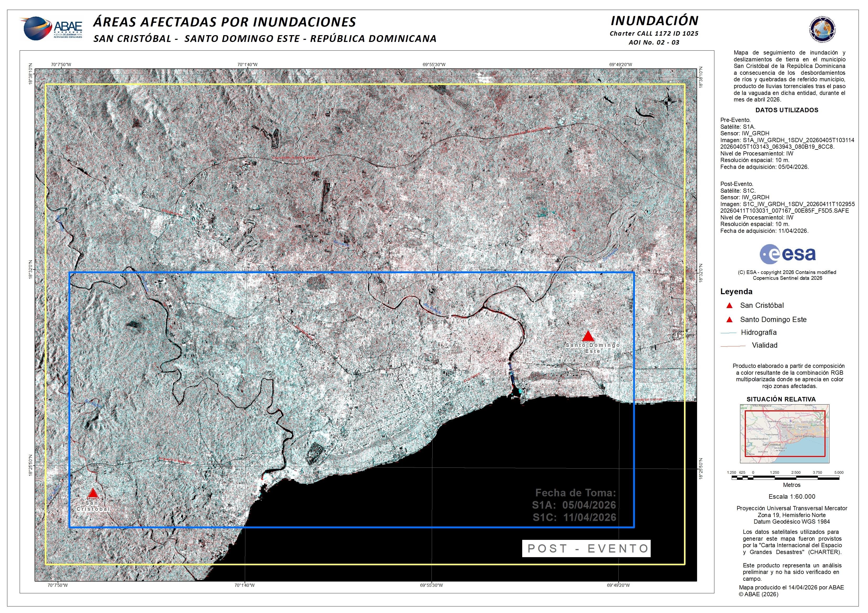Click the Áreas Afectadas por Inundaciones title
Viewport: 868px width, 613px height.
click(x=225, y=22)
